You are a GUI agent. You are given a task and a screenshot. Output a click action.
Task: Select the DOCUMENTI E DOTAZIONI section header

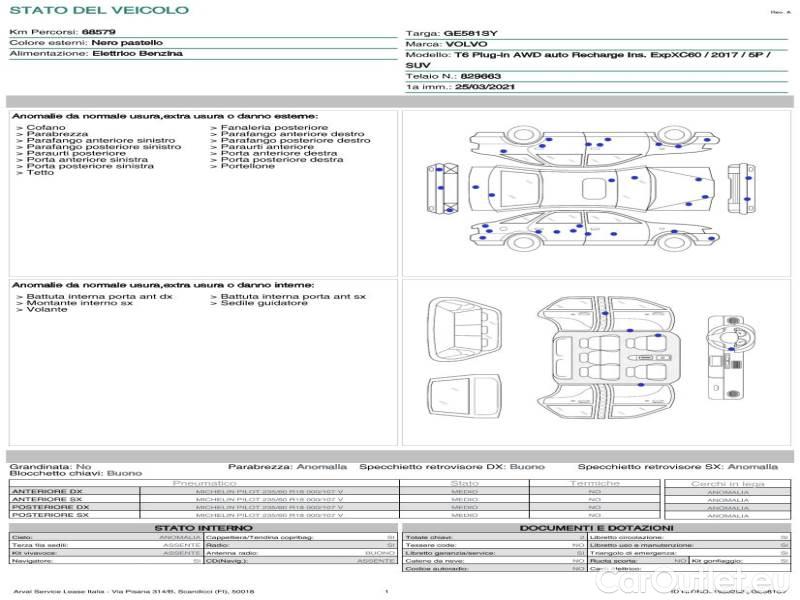(596, 527)
